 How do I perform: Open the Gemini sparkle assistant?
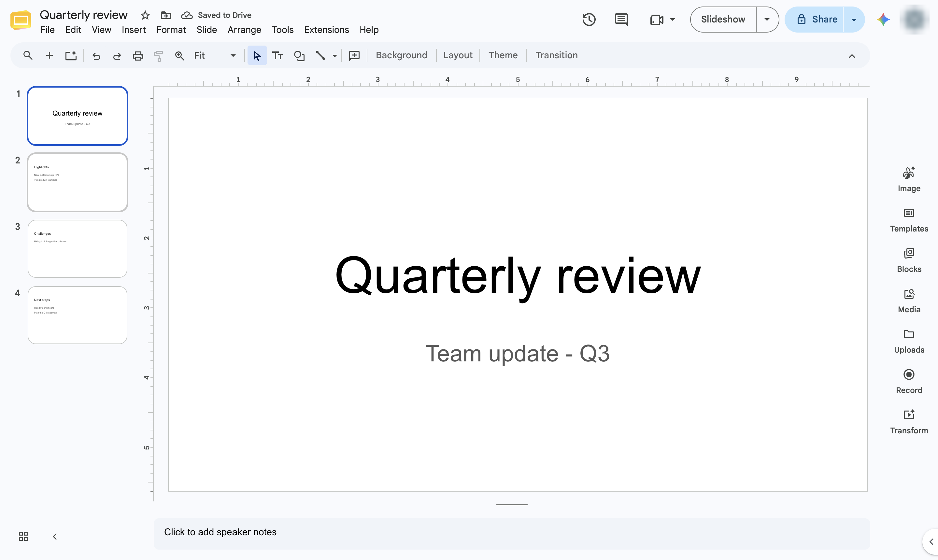click(883, 19)
